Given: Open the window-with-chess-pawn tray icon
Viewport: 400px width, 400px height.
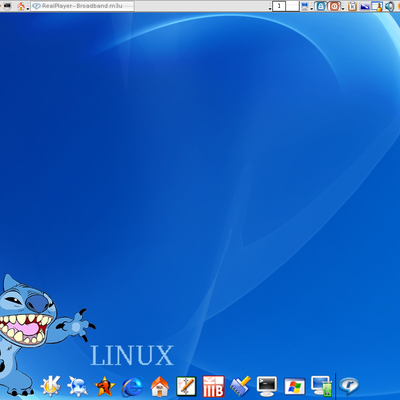Looking at the screenshot, I should pos(377,6).
